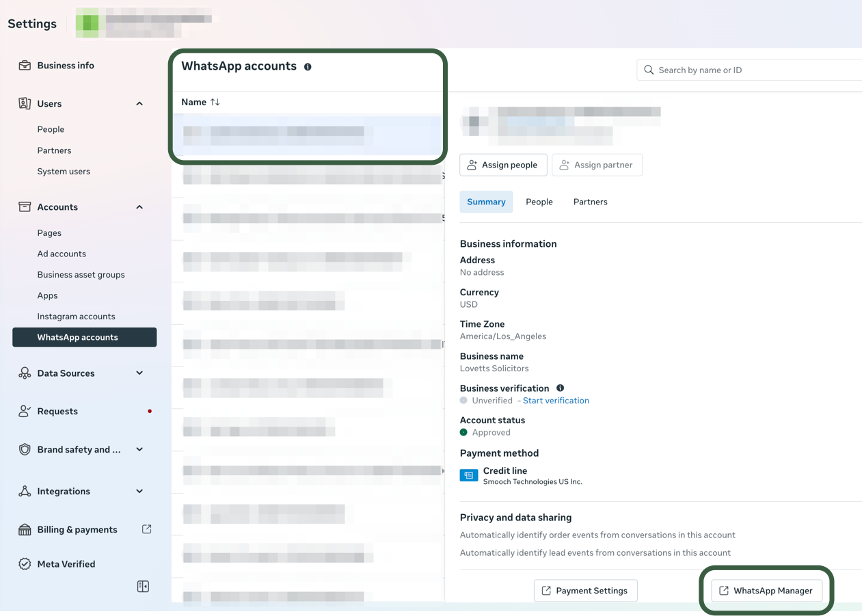Screen dimensions: 862x616
Task: Switch to the People tab
Action: 539,202
